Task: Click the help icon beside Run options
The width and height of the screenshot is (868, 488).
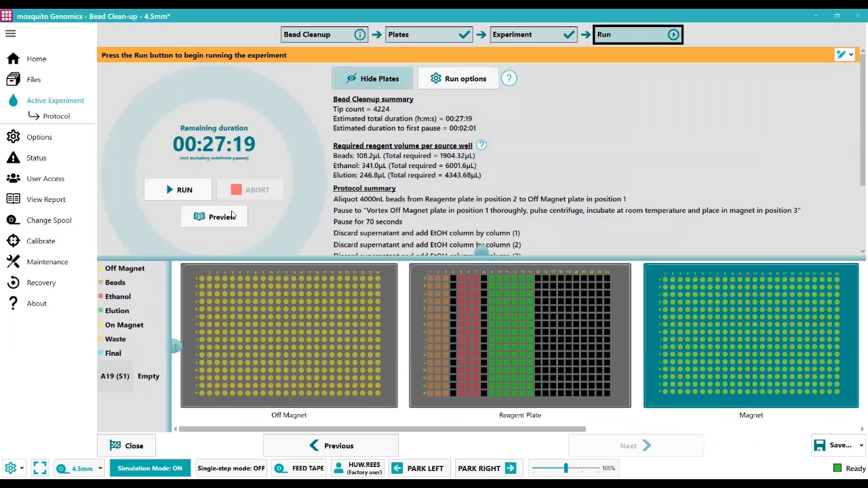Action: tap(509, 79)
